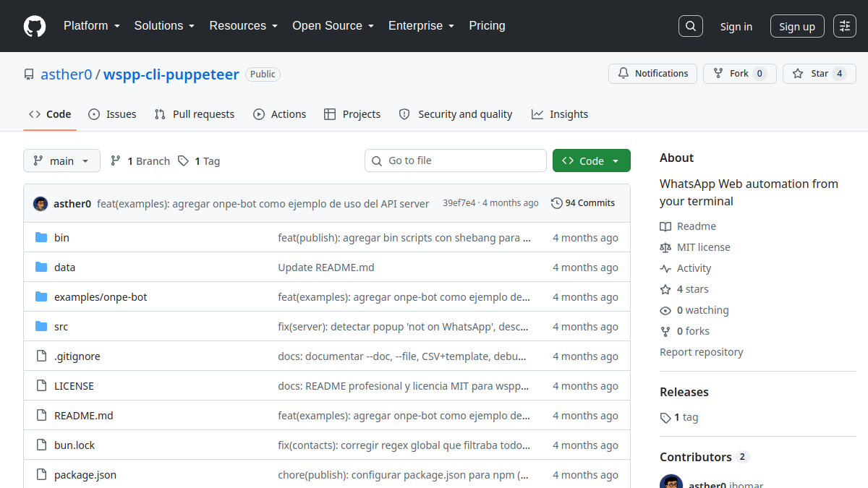Fork the repository using Fork button
Screen dimensions: 868x488
740,74
